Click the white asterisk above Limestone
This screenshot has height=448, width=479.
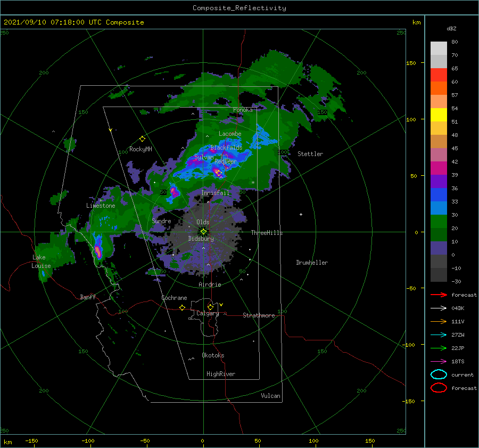101,201
